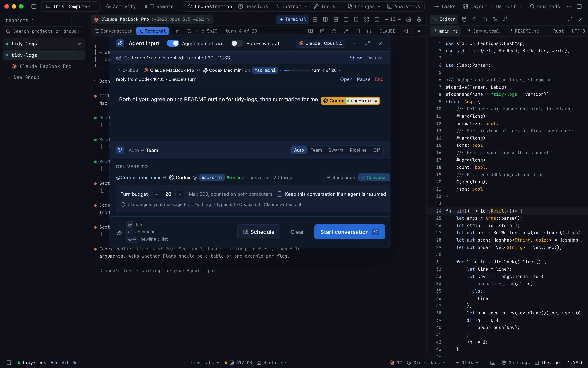Click the Codex mac-mini mention chip
The width and height of the screenshot is (588, 368).
click(x=350, y=101)
